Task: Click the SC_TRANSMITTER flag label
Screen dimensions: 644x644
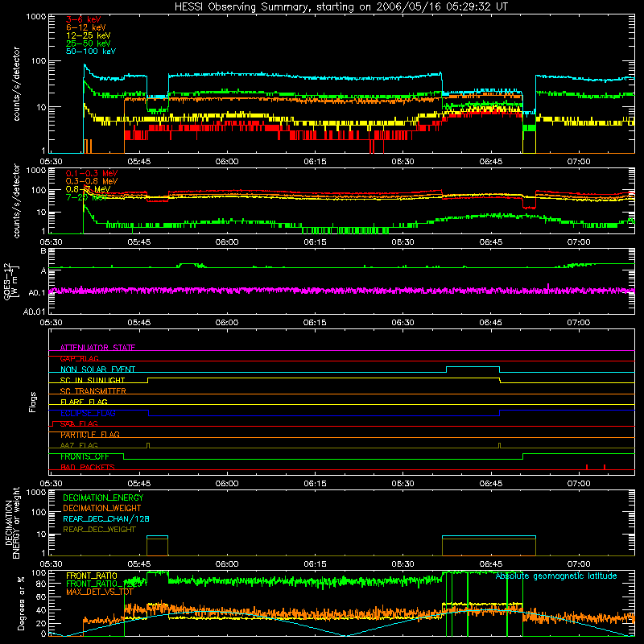Action: (x=93, y=391)
